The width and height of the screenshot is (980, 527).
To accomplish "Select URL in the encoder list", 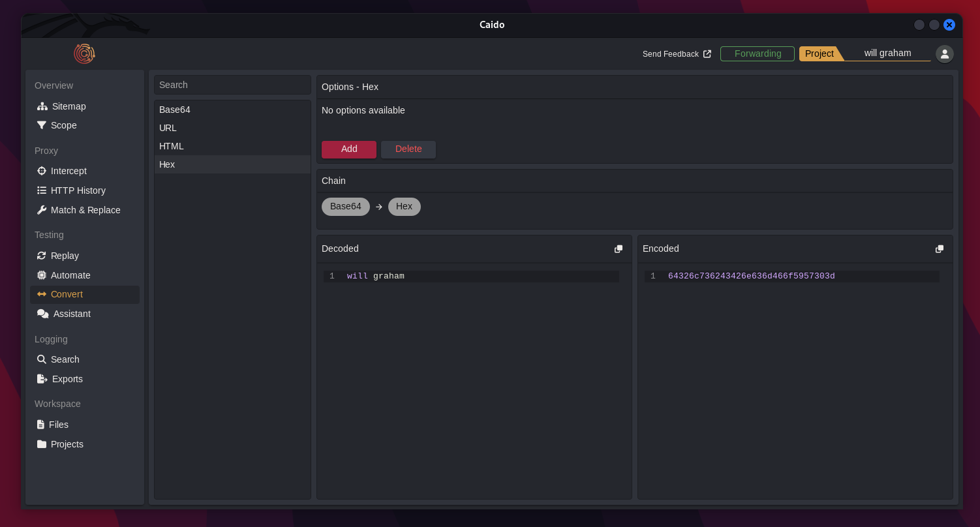I will (x=232, y=128).
